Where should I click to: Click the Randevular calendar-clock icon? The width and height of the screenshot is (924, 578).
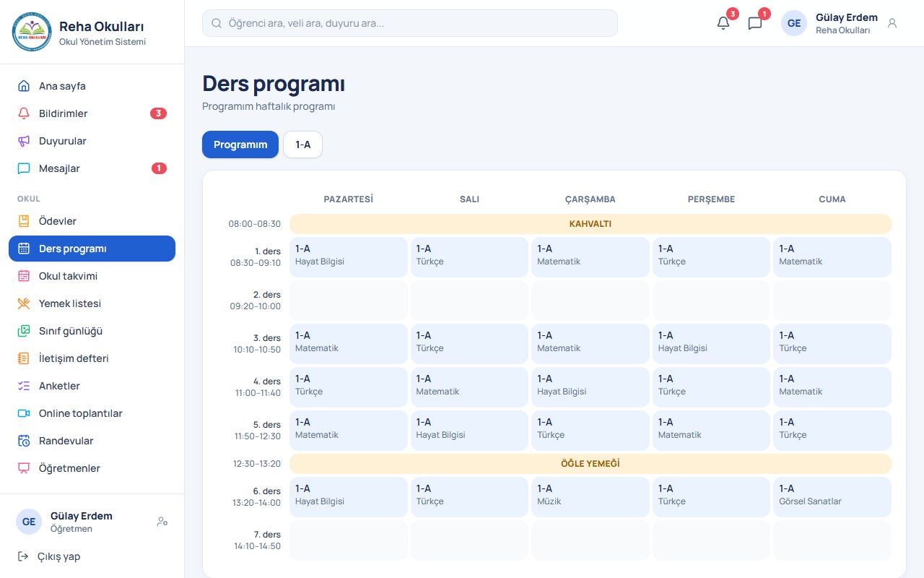(24, 441)
